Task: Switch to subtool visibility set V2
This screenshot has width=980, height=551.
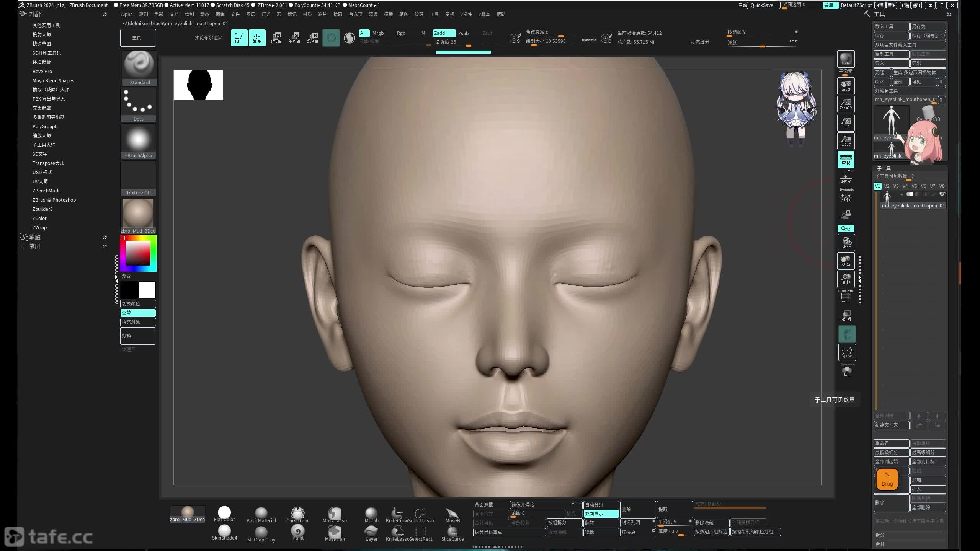Action: (x=887, y=186)
